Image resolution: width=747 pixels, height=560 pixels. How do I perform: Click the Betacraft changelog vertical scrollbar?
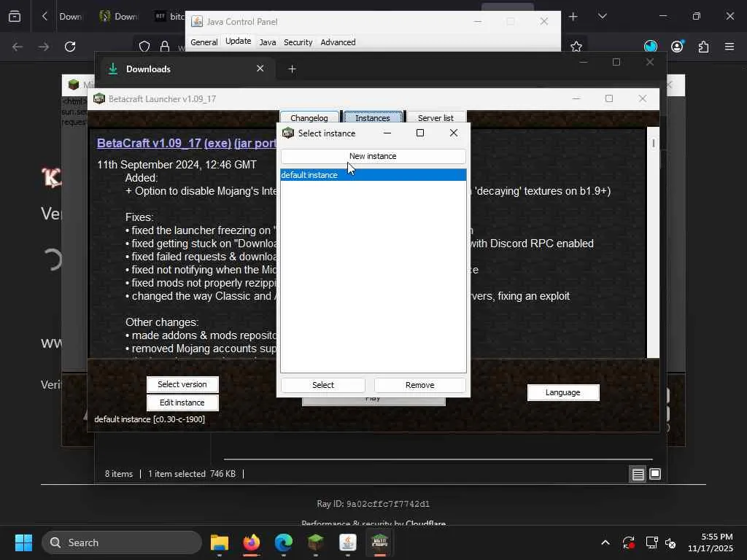[653, 242]
